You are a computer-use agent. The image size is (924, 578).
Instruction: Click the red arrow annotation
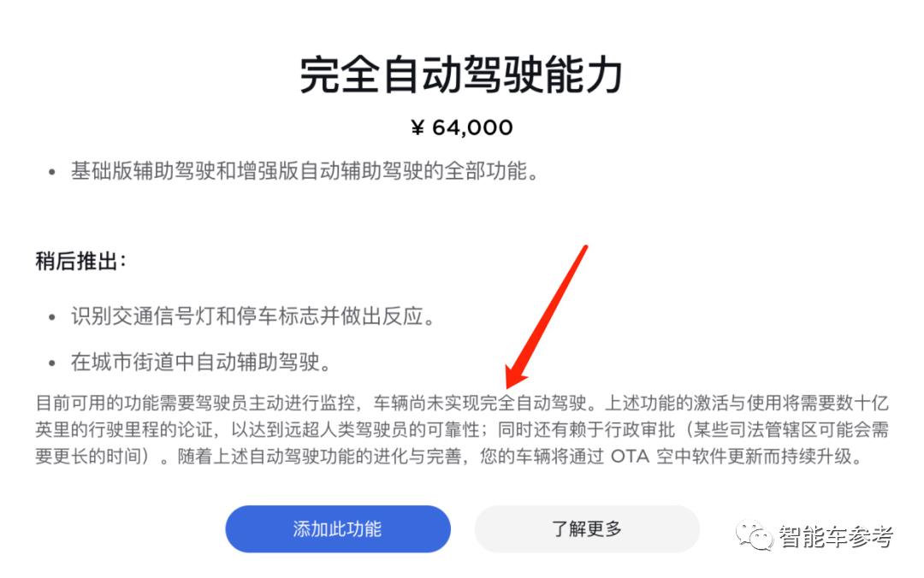pos(546,316)
